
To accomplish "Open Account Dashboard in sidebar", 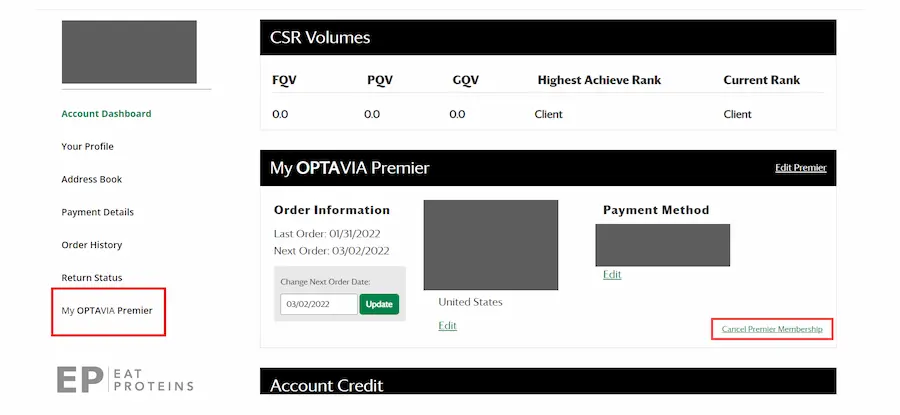I will tap(106, 114).
